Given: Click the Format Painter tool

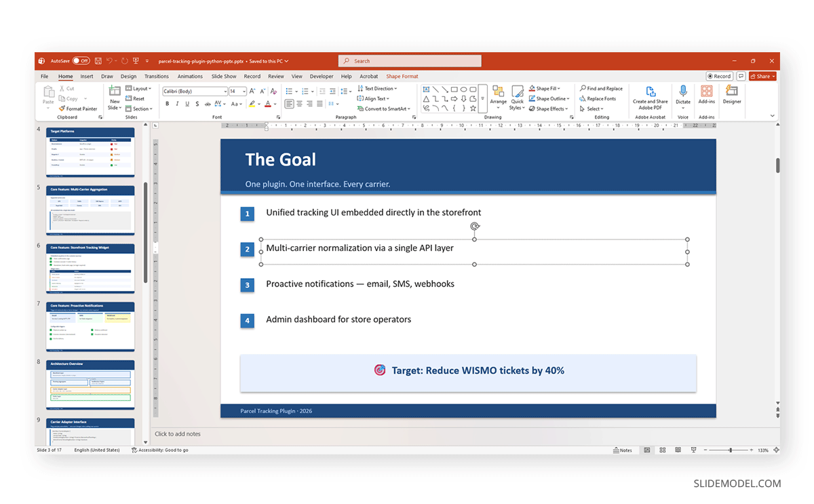Looking at the screenshot, I should pyautogui.click(x=78, y=109).
